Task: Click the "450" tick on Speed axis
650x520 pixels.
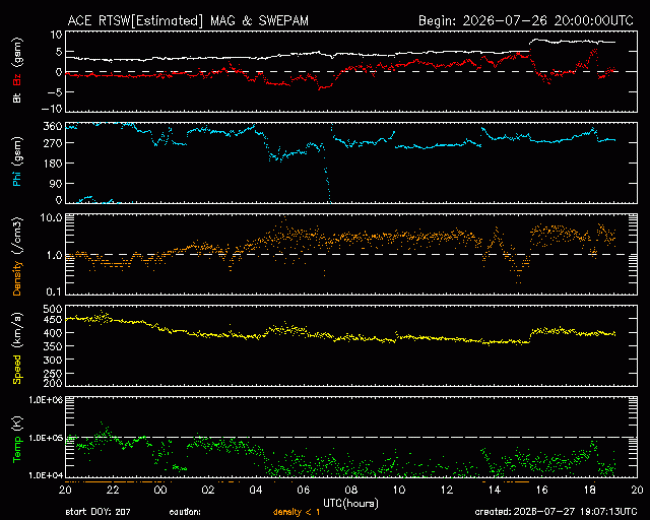Action: tap(53, 319)
